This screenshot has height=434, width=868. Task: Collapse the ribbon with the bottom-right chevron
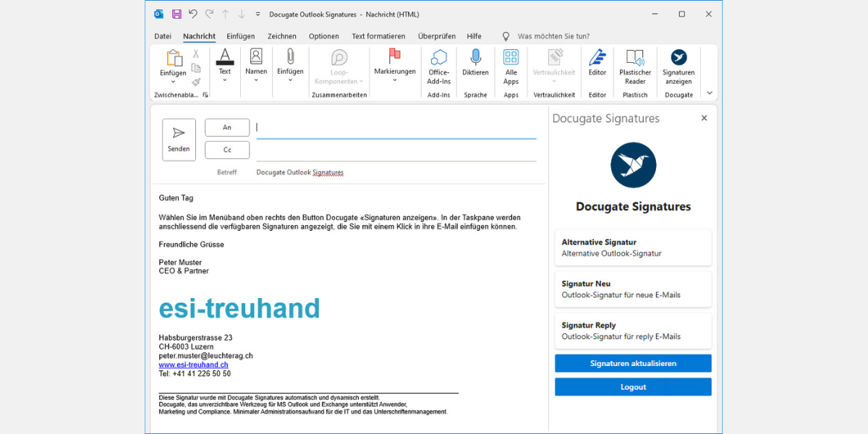pyautogui.click(x=709, y=93)
